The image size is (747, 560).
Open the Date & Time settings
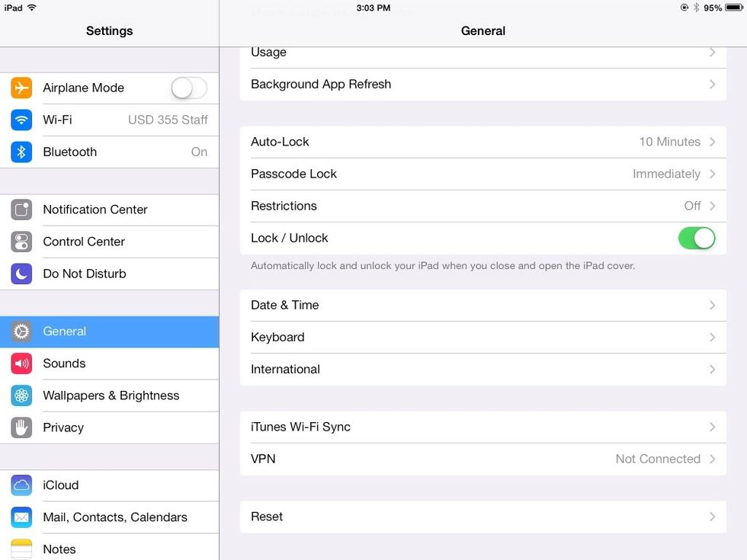(x=483, y=305)
